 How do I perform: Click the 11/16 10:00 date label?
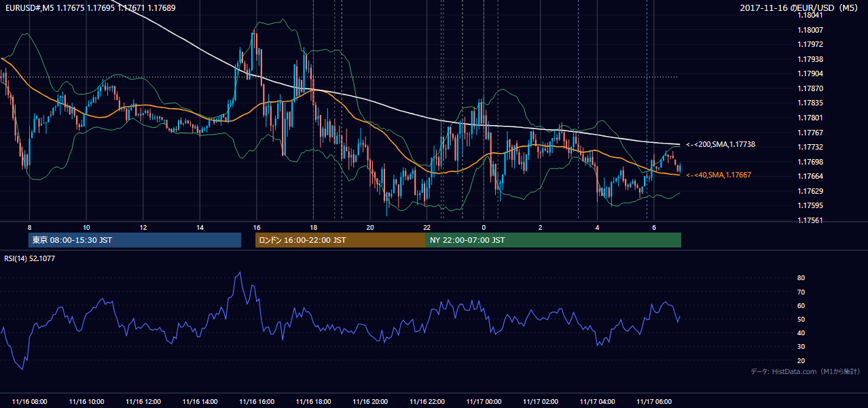[86, 401]
